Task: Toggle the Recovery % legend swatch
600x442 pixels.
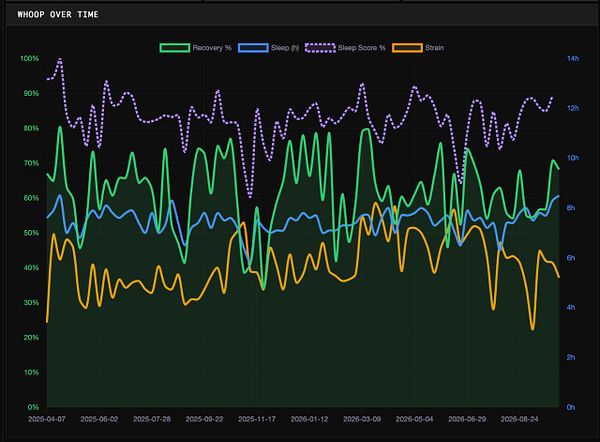Action: pyautogui.click(x=175, y=48)
